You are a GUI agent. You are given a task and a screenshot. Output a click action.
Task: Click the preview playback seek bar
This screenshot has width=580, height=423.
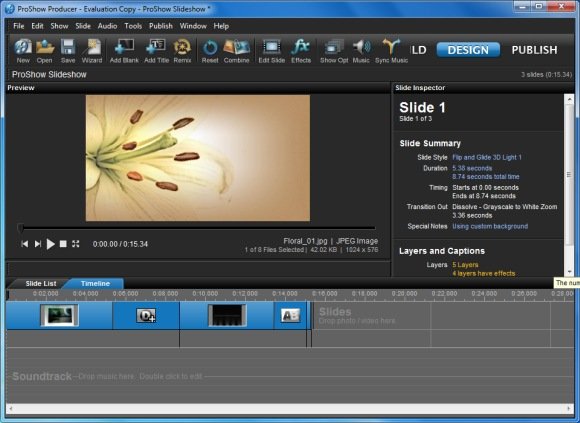click(x=198, y=228)
